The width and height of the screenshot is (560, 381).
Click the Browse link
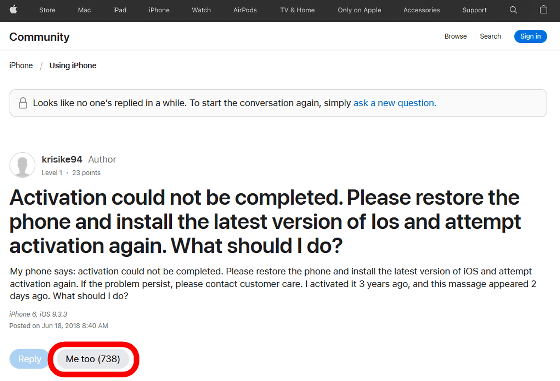456,36
